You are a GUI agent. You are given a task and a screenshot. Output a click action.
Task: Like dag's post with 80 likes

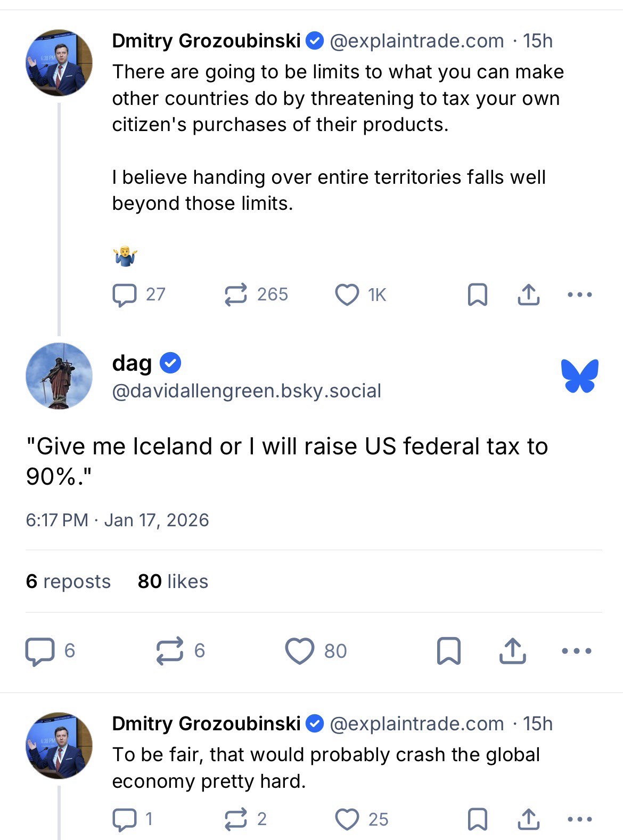click(300, 651)
